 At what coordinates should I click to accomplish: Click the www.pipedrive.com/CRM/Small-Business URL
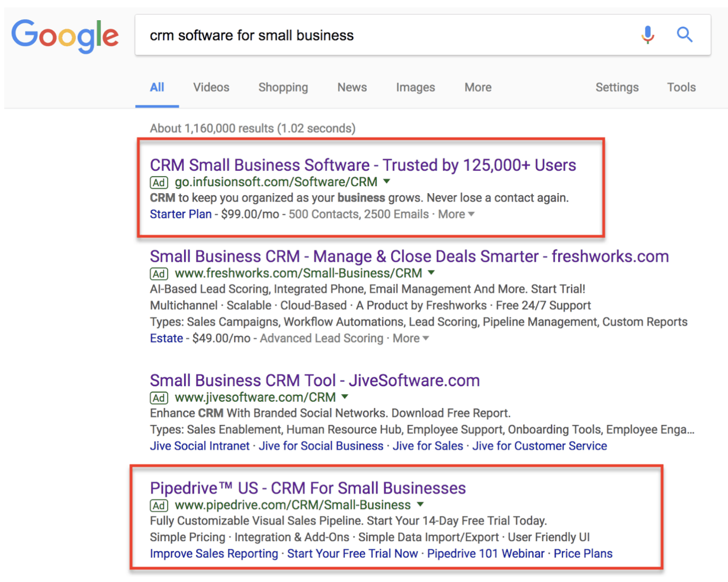293,505
